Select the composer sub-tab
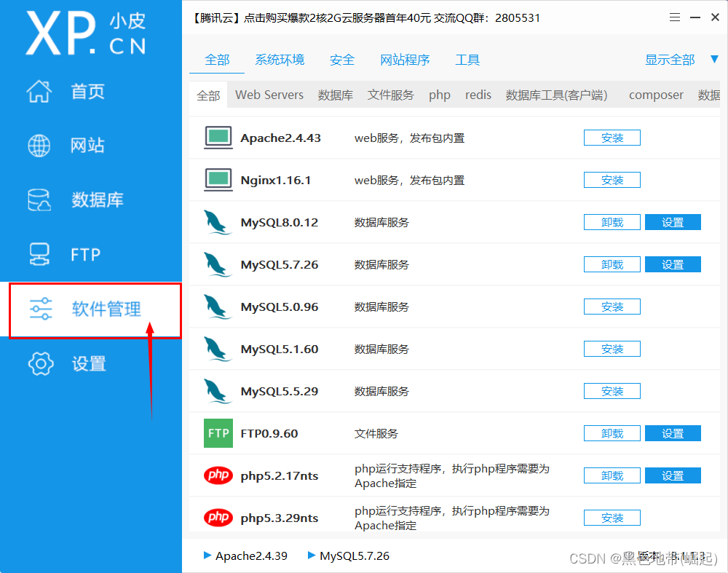This screenshot has height=573, width=728. (x=656, y=95)
